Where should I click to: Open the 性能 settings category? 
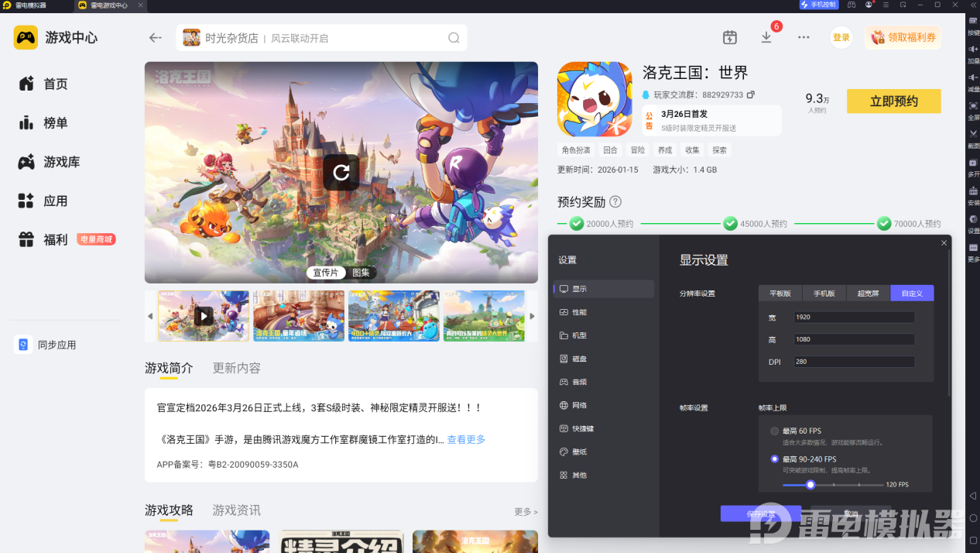604,312
